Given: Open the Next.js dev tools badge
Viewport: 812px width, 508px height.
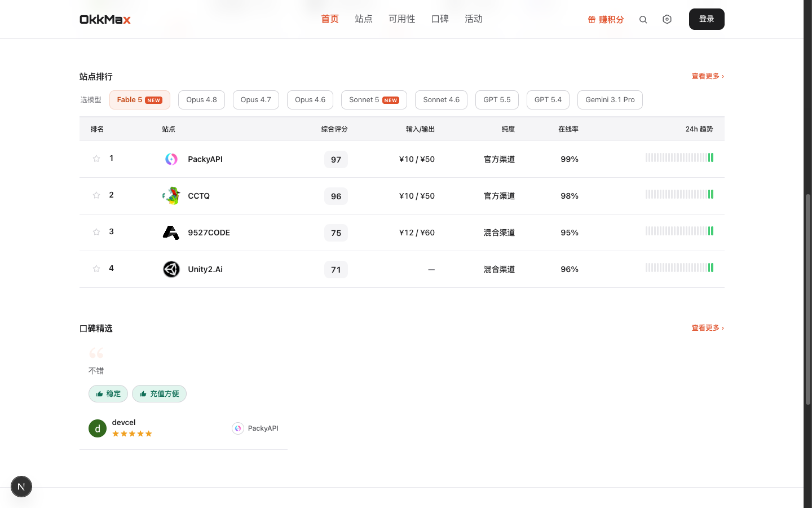Looking at the screenshot, I should [21, 487].
